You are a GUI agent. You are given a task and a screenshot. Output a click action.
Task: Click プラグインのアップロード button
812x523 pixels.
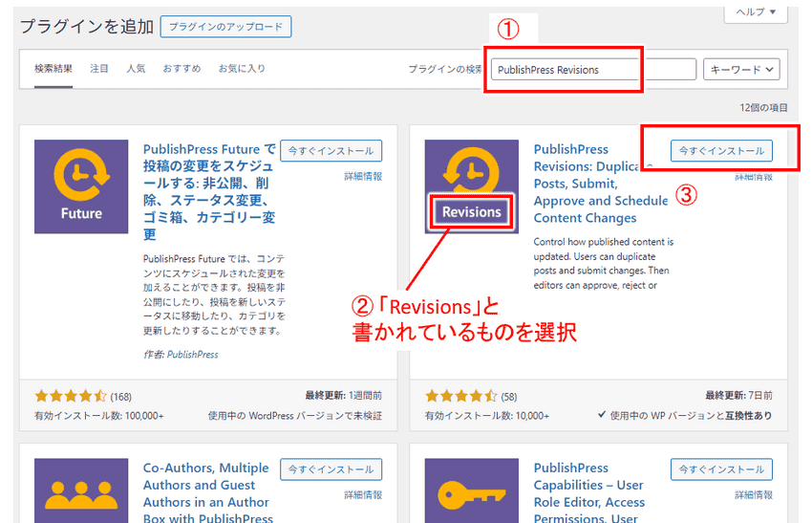pyautogui.click(x=225, y=27)
